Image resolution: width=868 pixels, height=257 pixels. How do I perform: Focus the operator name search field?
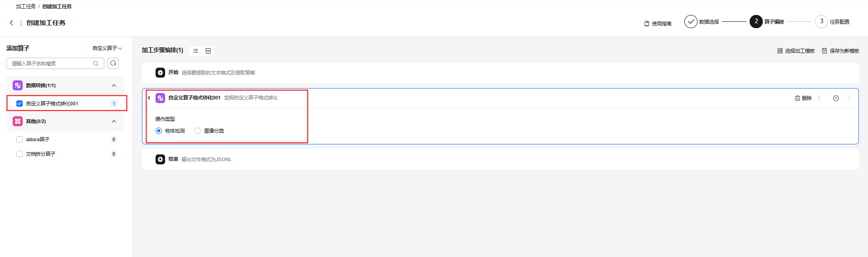[50, 64]
